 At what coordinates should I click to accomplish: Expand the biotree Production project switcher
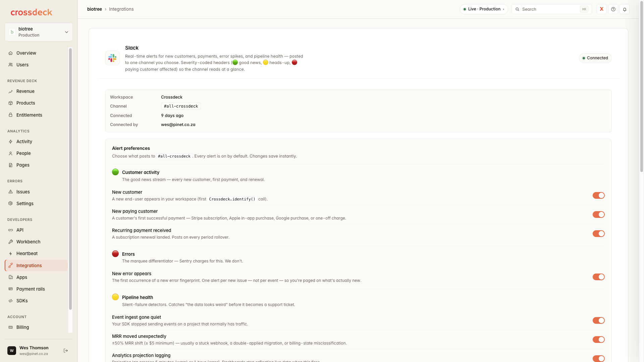(39, 32)
